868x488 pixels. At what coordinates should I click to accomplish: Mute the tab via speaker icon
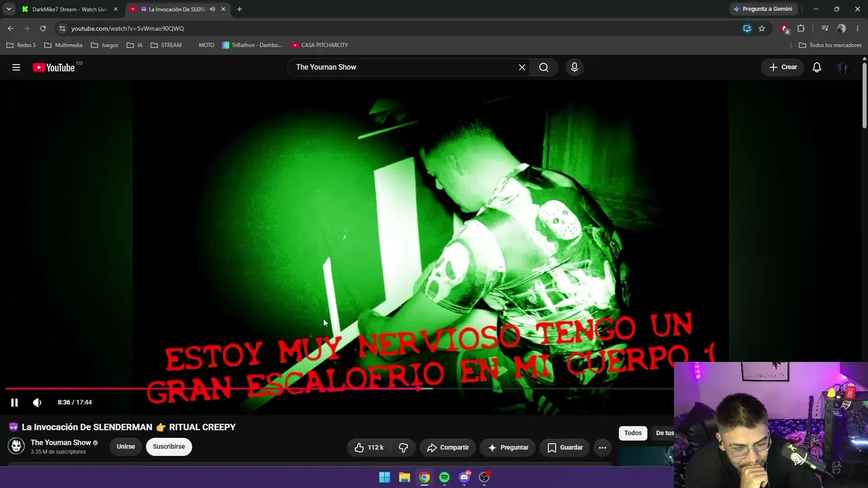point(212,9)
